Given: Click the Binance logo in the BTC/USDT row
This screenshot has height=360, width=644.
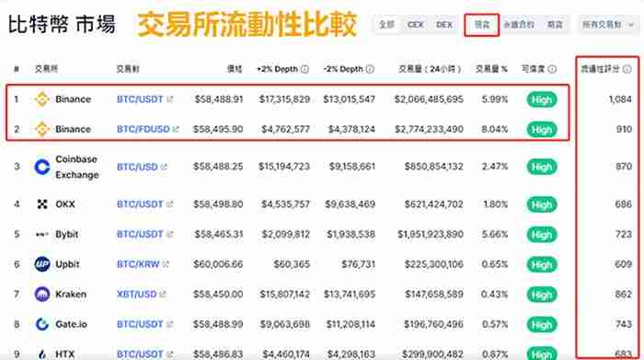Looking at the screenshot, I should [x=42, y=99].
